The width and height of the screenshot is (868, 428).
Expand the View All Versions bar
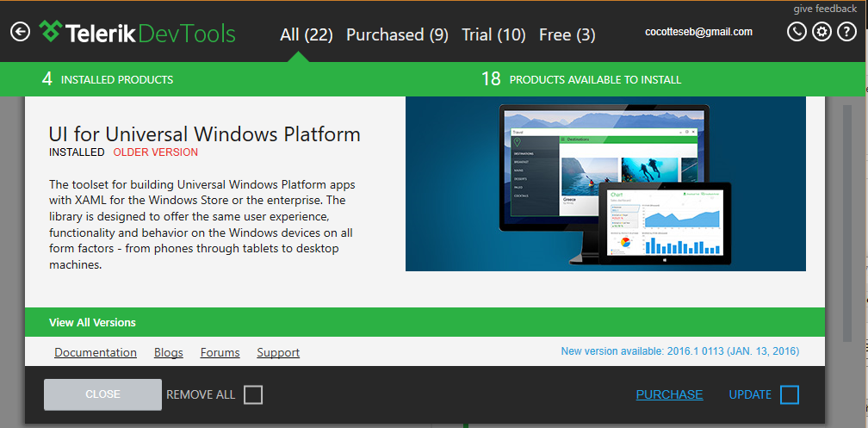click(x=425, y=322)
